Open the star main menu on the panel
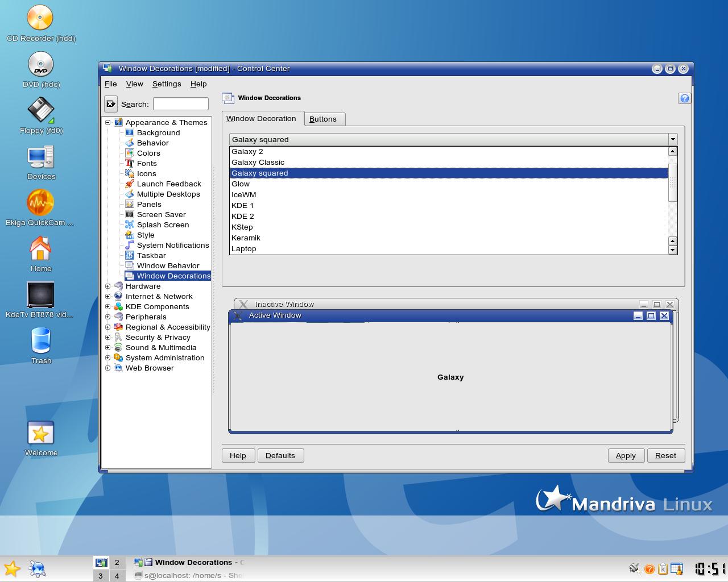This screenshot has width=728, height=582. [12, 569]
